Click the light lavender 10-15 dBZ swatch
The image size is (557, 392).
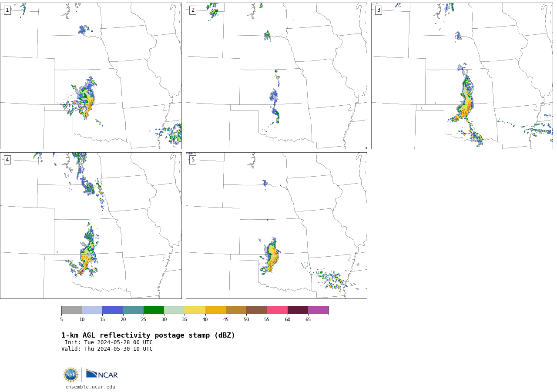[x=92, y=310]
